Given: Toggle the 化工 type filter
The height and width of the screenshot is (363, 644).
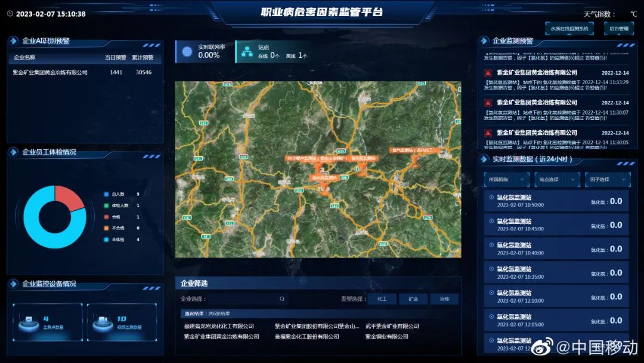Looking at the screenshot, I should click(382, 299).
